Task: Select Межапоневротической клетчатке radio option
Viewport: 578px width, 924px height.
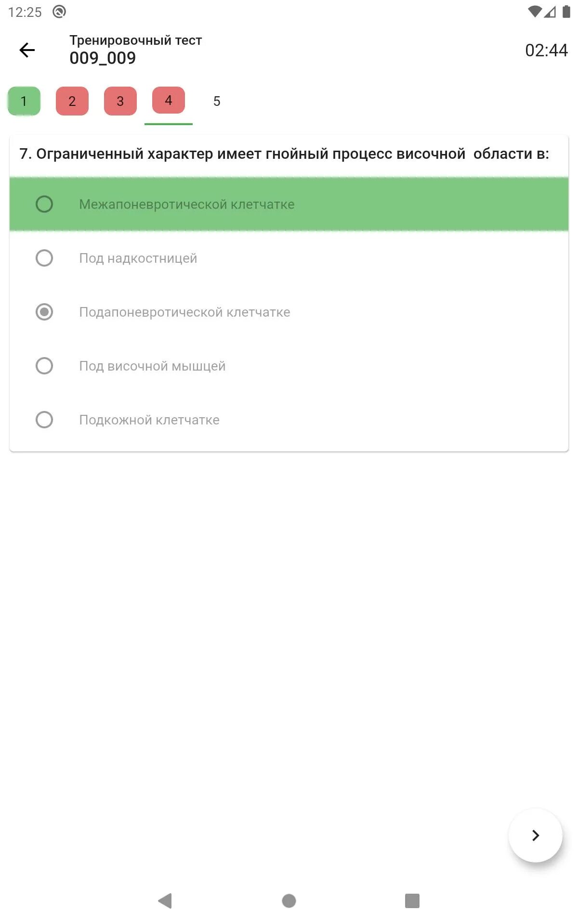Action: point(44,204)
